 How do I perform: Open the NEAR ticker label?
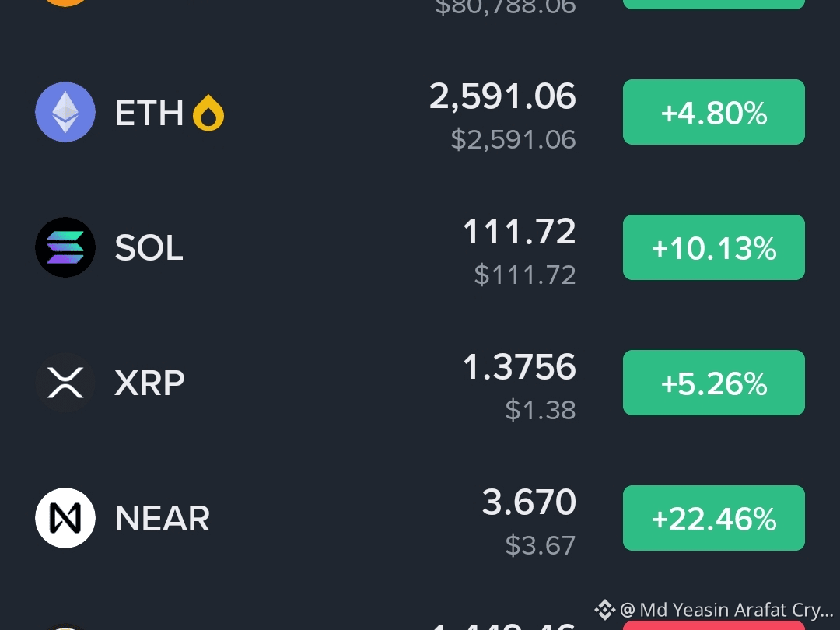pos(163,519)
